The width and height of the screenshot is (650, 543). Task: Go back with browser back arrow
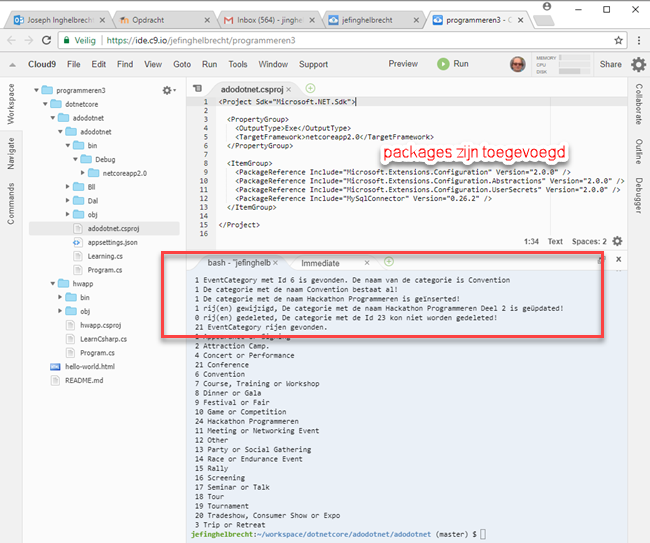coord(12,40)
